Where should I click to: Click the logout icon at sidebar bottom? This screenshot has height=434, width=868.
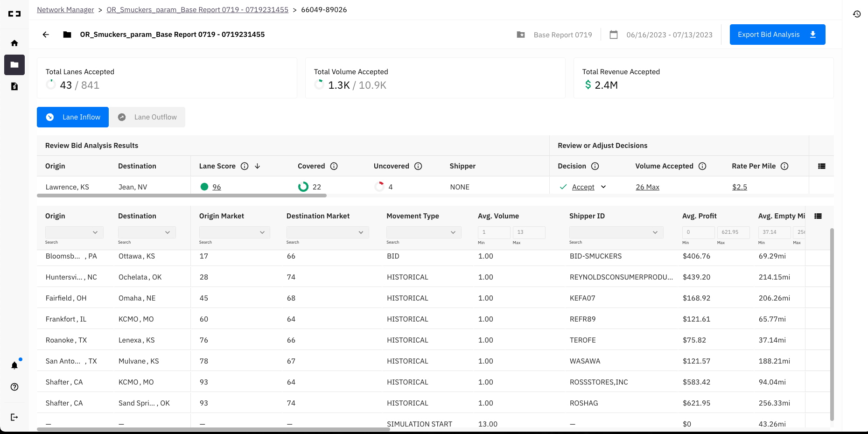(14, 417)
